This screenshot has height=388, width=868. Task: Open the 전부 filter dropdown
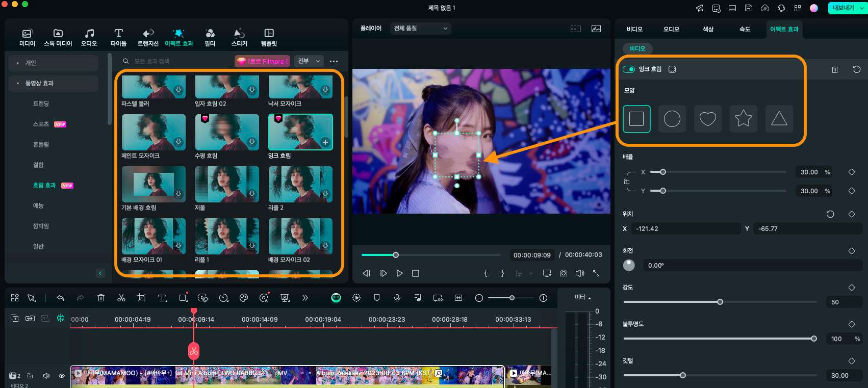pos(309,61)
